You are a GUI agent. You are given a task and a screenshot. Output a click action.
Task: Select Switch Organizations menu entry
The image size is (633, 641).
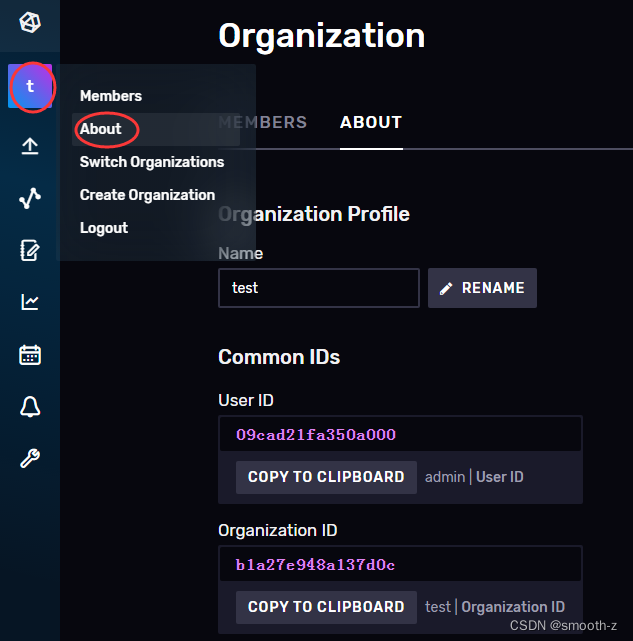coord(152,162)
